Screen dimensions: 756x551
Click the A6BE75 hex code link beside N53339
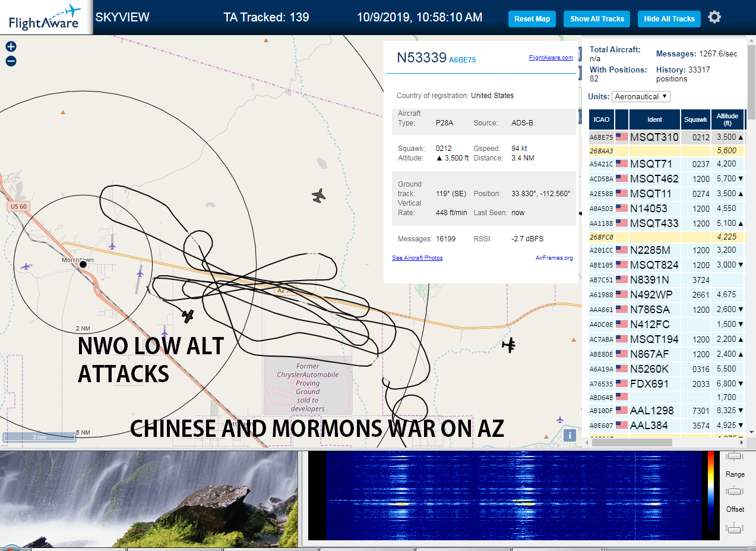tap(462, 60)
